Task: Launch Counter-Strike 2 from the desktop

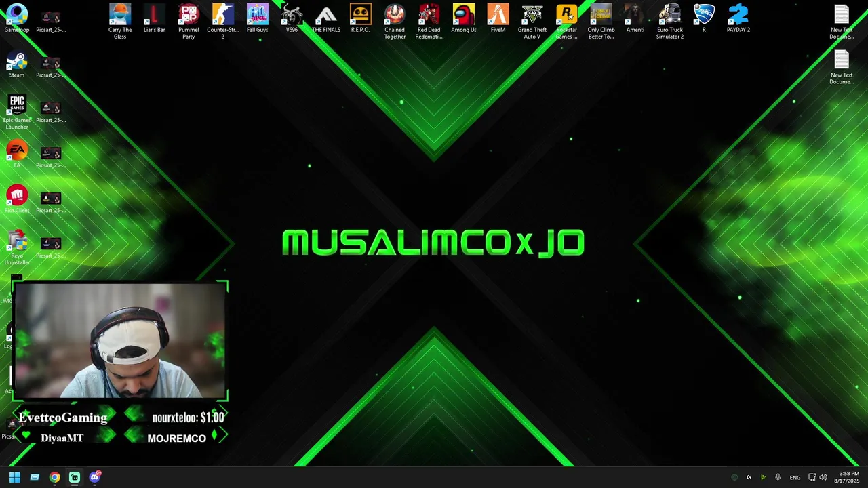Action: tap(222, 22)
